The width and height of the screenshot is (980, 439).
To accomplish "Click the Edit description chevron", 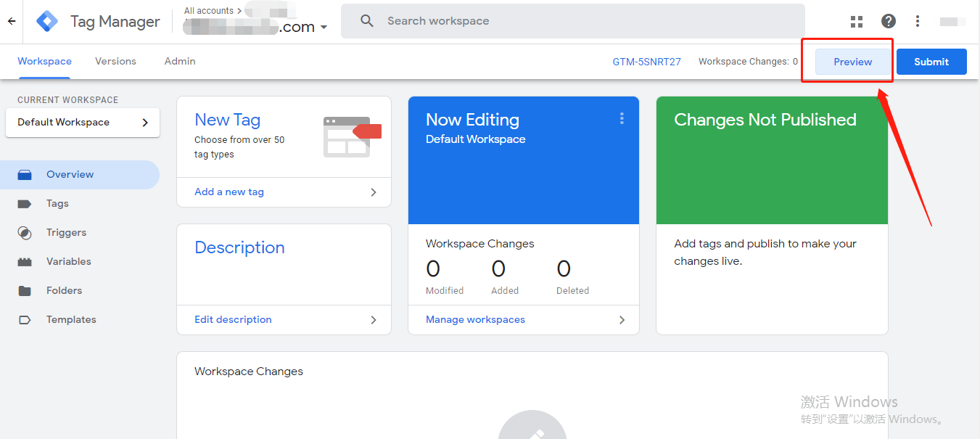I will [x=374, y=320].
